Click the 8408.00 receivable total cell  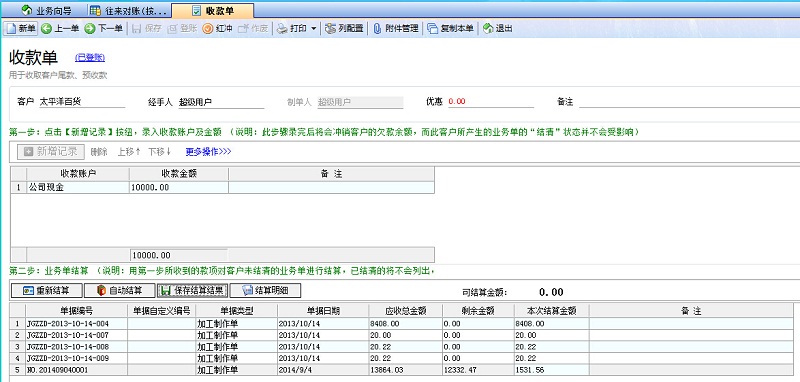[x=406, y=323]
